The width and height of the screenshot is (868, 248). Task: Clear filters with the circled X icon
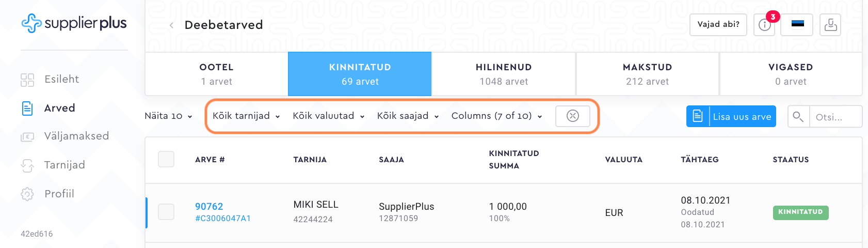572,116
